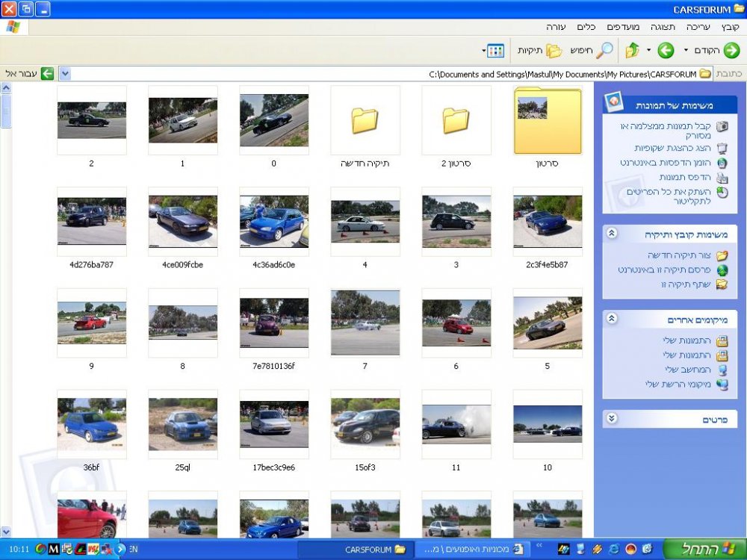Click View as slide show link

672,148
